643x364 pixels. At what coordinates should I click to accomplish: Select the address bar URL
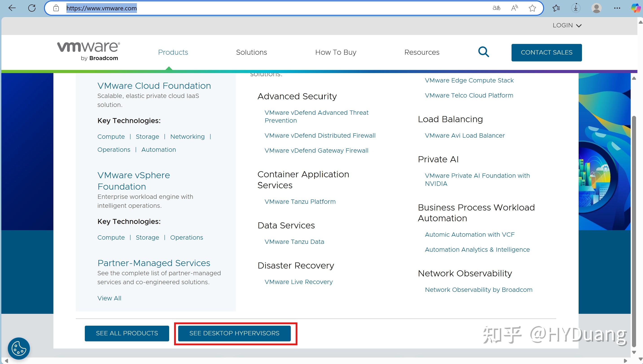[101, 8]
